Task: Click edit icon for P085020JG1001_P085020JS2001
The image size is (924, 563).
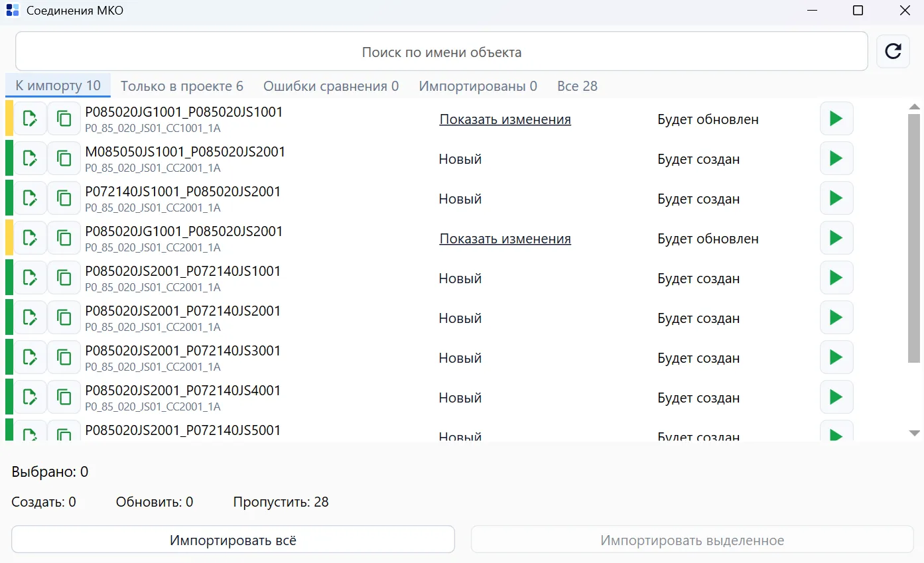Action: (x=30, y=238)
